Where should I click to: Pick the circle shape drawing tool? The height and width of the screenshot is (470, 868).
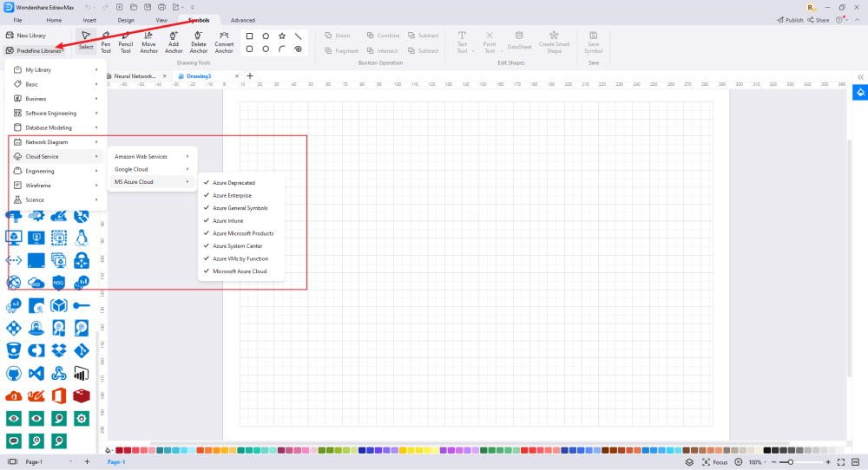(266, 49)
